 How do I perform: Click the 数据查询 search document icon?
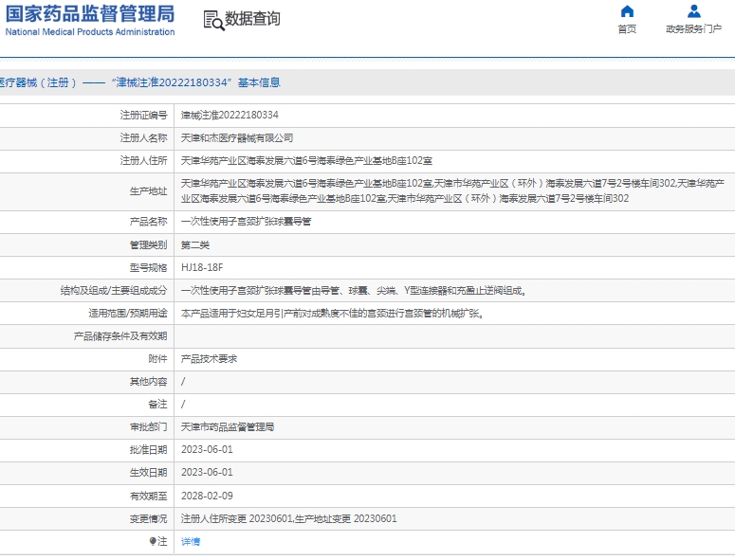tap(213, 21)
